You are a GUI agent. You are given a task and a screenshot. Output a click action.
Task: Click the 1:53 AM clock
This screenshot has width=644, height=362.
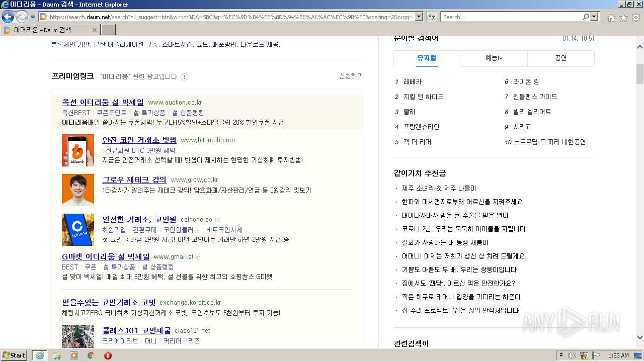pyautogui.click(x=618, y=355)
